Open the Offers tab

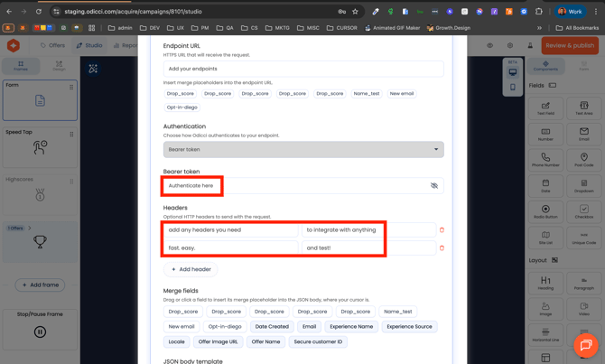(x=53, y=45)
